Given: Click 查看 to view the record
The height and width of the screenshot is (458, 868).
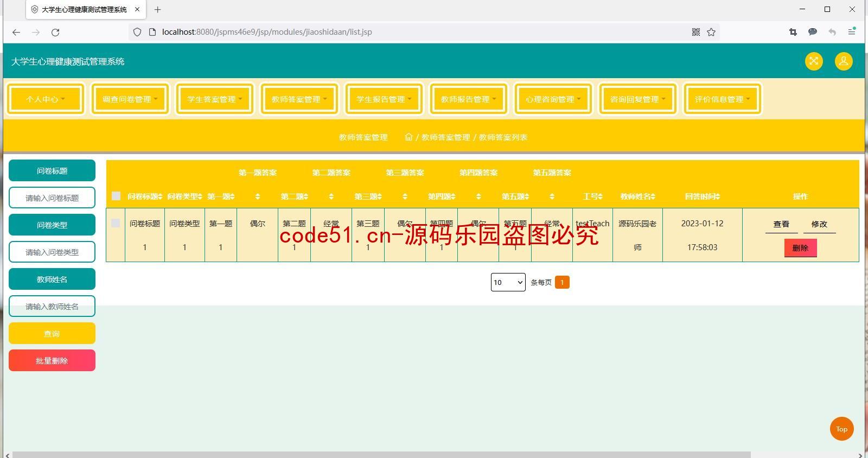Looking at the screenshot, I should tap(781, 224).
